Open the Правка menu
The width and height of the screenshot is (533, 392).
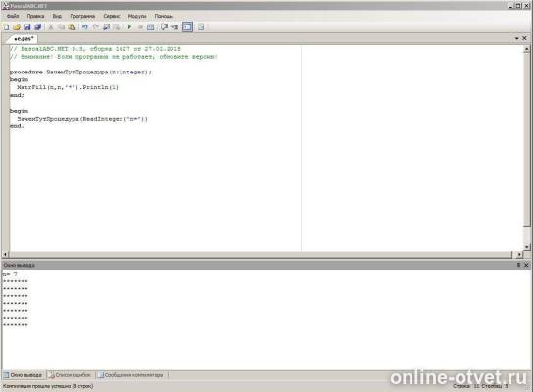coord(35,16)
